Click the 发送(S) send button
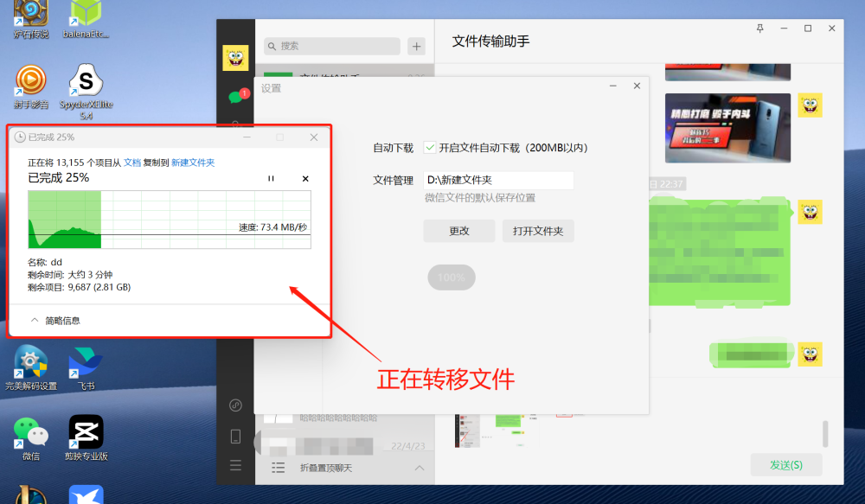The image size is (865, 504). click(x=786, y=465)
